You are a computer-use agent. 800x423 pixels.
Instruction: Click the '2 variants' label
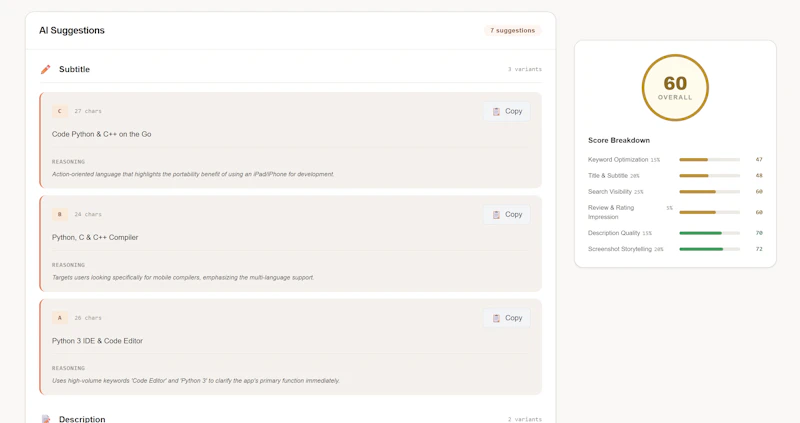(524, 419)
